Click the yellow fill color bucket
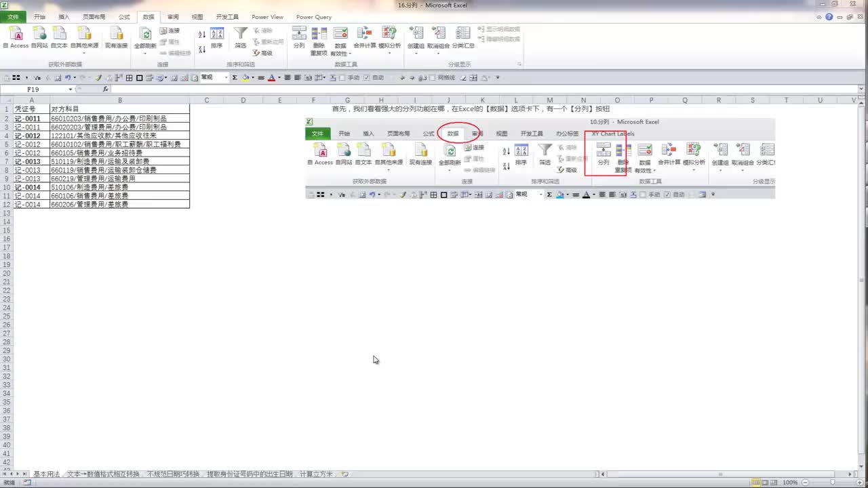 pyautogui.click(x=246, y=78)
